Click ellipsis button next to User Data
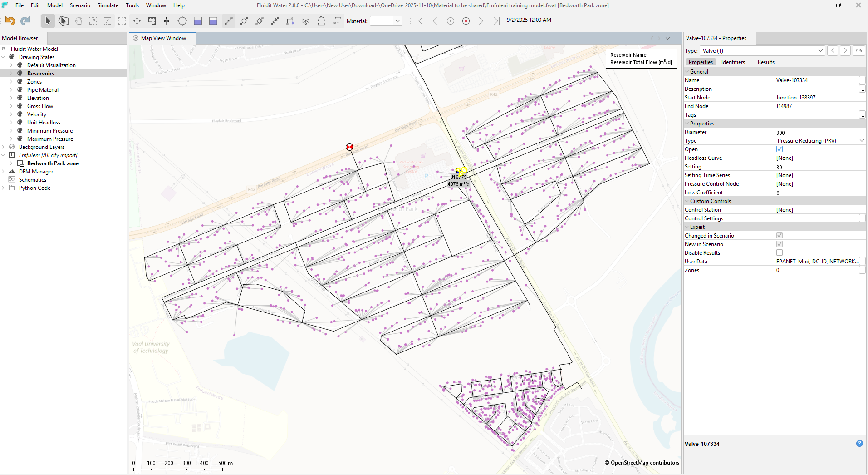Viewport: 868px width, 475px height. (862, 262)
